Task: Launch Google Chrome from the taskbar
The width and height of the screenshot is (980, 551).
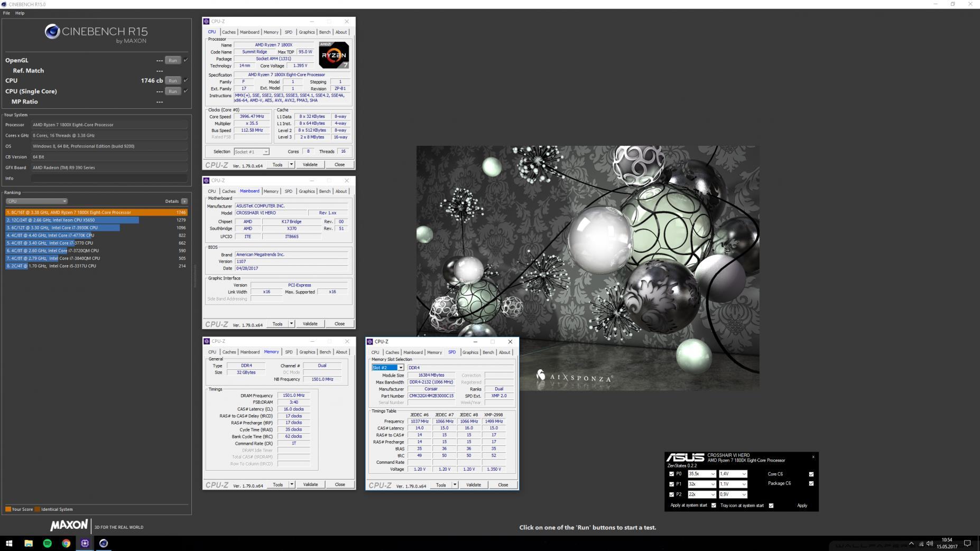Action: tap(66, 543)
